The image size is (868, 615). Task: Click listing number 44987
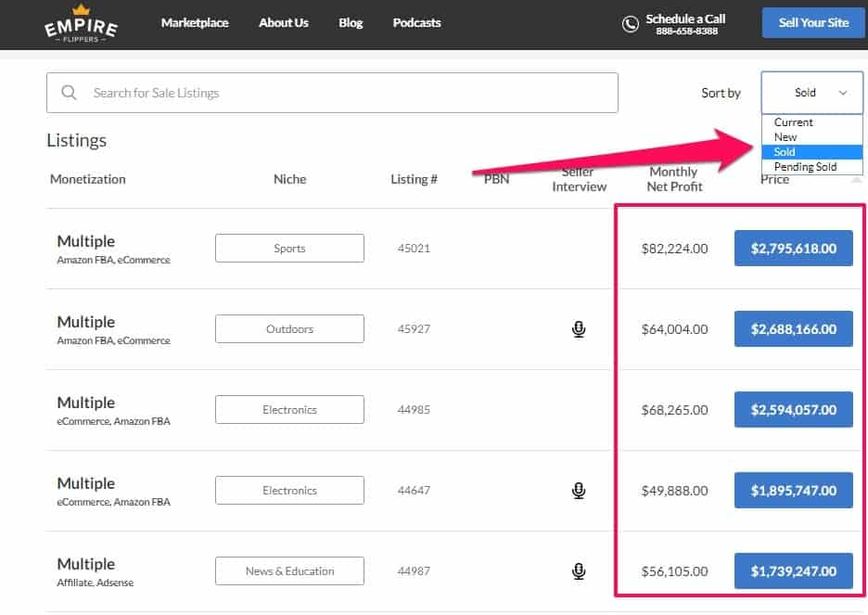coord(414,571)
